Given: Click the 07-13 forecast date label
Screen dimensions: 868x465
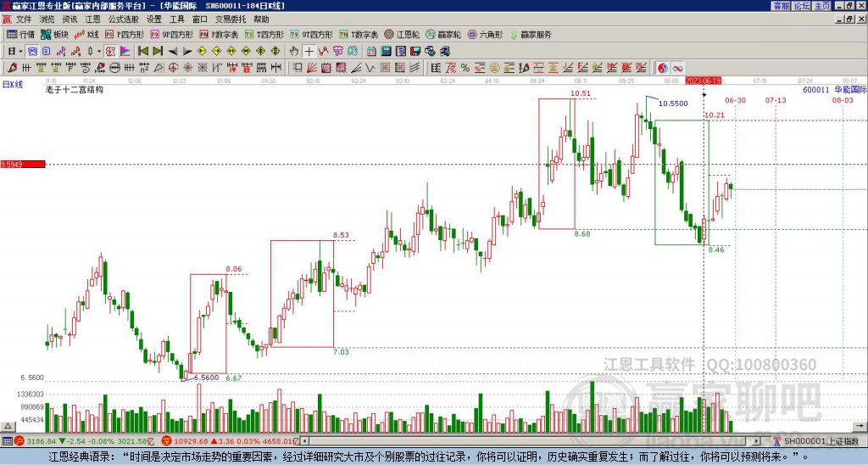Looking at the screenshot, I should click(x=776, y=100).
